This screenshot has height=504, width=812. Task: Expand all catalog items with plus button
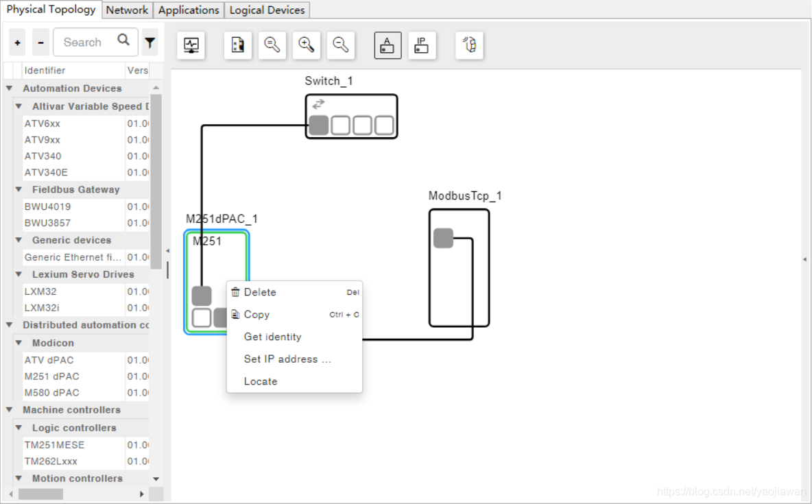18,43
